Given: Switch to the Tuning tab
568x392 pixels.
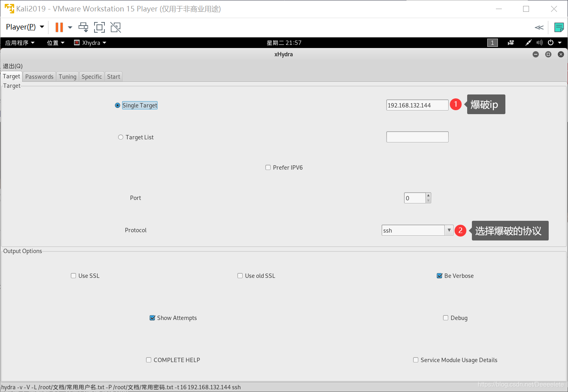Looking at the screenshot, I should pos(67,77).
